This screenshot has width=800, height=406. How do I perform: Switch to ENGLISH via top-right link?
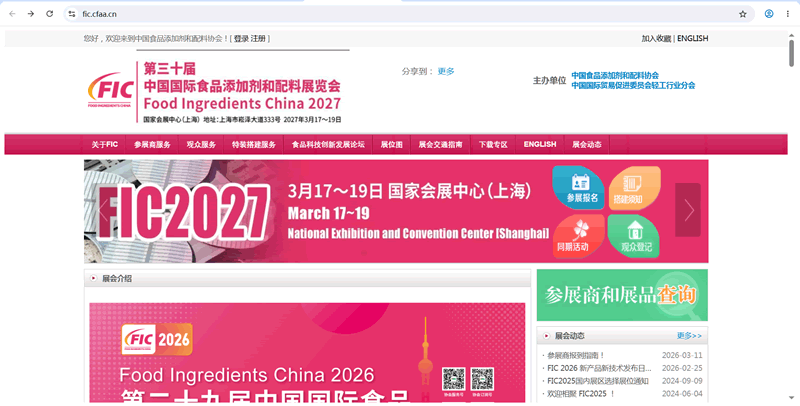pyautogui.click(x=692, y=38)
